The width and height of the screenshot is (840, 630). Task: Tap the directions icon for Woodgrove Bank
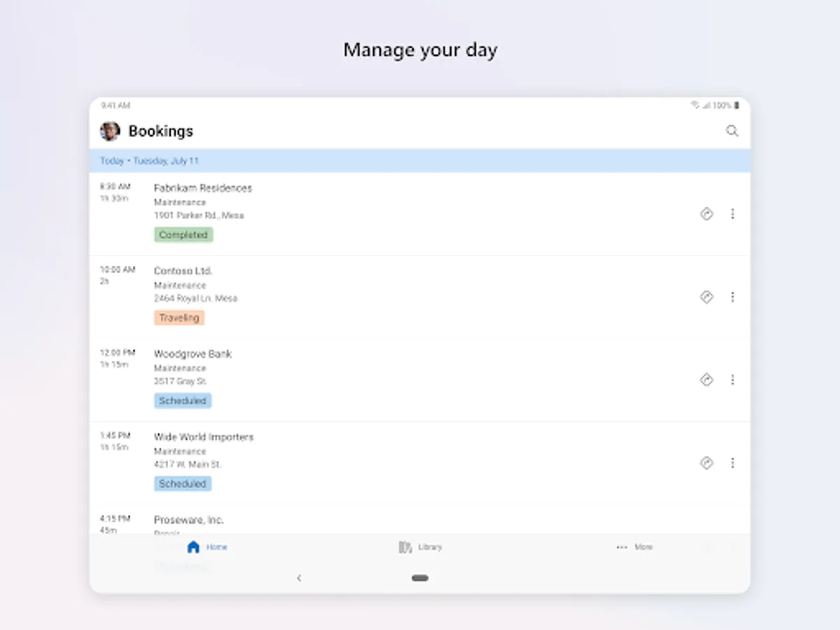click(706, 379)
